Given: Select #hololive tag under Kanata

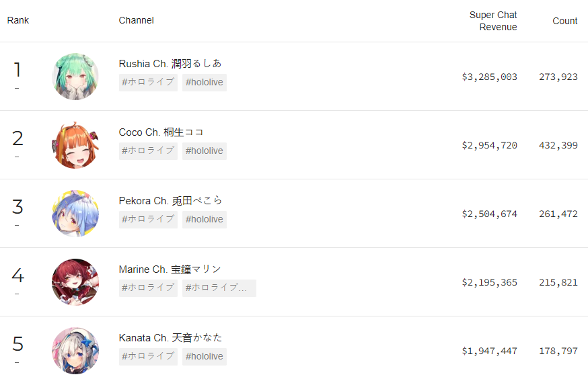Looking at the screenshot, I should point(204,357).
